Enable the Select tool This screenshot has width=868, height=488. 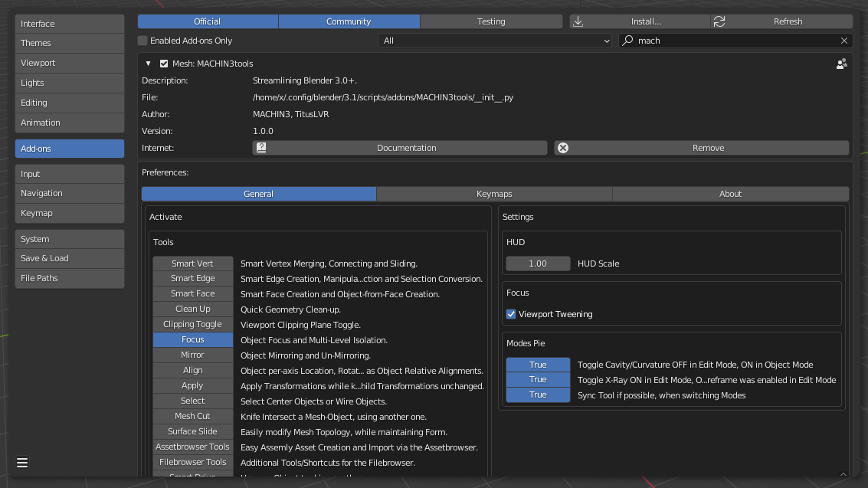click(x=192, y=401)
